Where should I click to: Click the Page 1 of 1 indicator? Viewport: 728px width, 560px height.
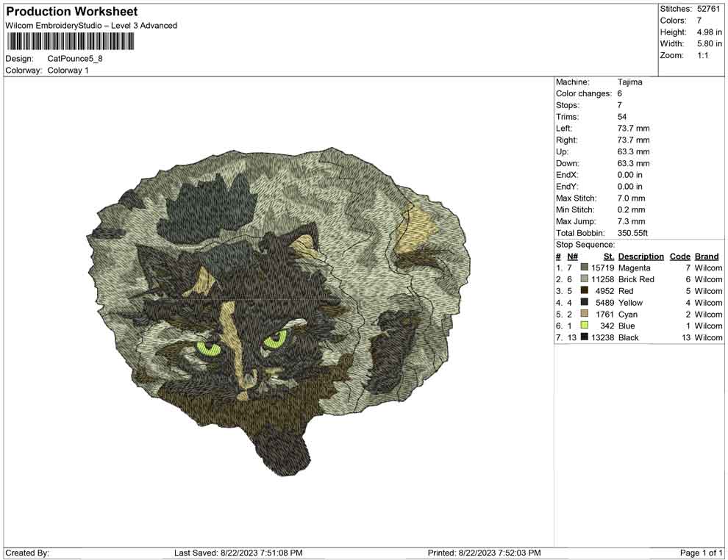coord(702,553)
